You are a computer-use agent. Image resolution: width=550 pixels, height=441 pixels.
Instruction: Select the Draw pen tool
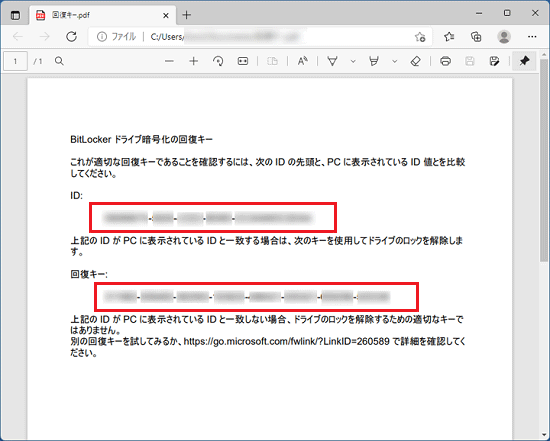pos(332,61)
